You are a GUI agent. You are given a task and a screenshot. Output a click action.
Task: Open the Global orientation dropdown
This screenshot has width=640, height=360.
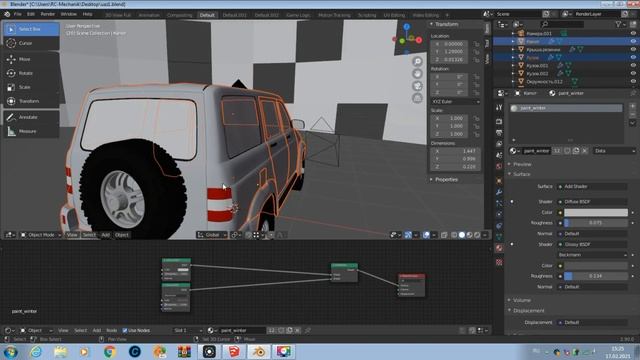tap(211, 235)
